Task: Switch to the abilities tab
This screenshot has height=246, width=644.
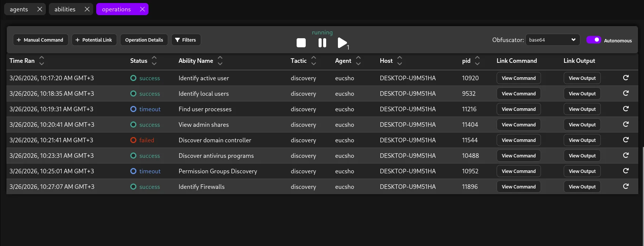Action: coord(65,9)
